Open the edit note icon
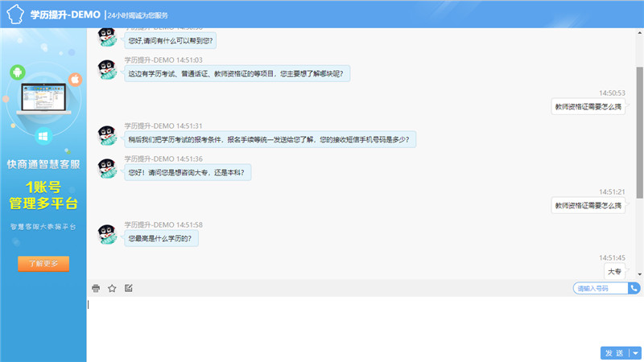The width and height of the screenshot is (644, 362). coord(128,288)
